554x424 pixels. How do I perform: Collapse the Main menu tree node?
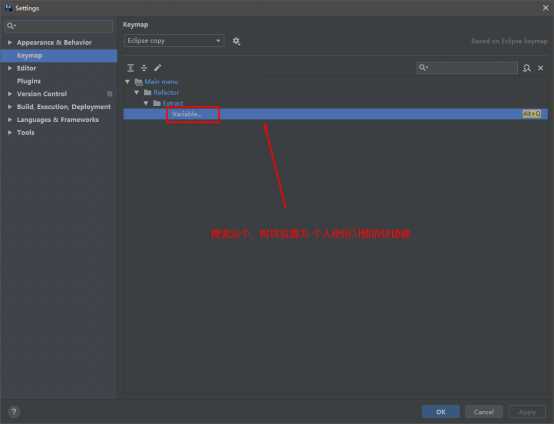(128, 82)
